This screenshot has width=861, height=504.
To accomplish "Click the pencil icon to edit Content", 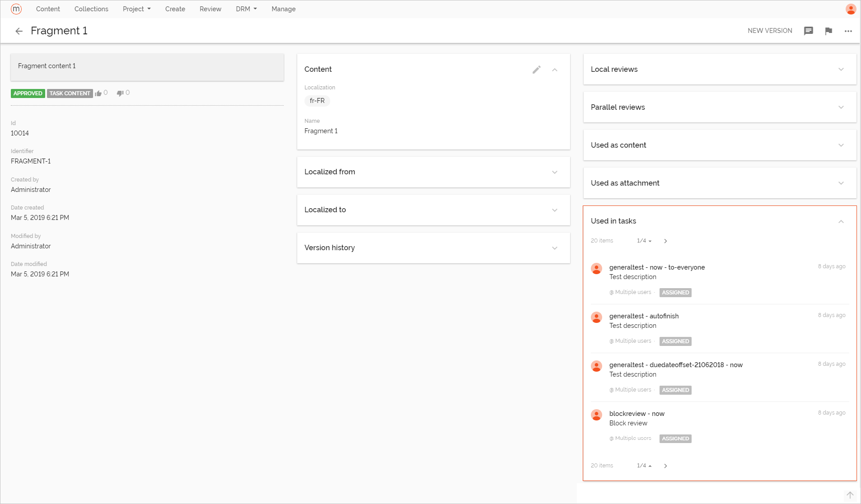I will click(536, 70).
